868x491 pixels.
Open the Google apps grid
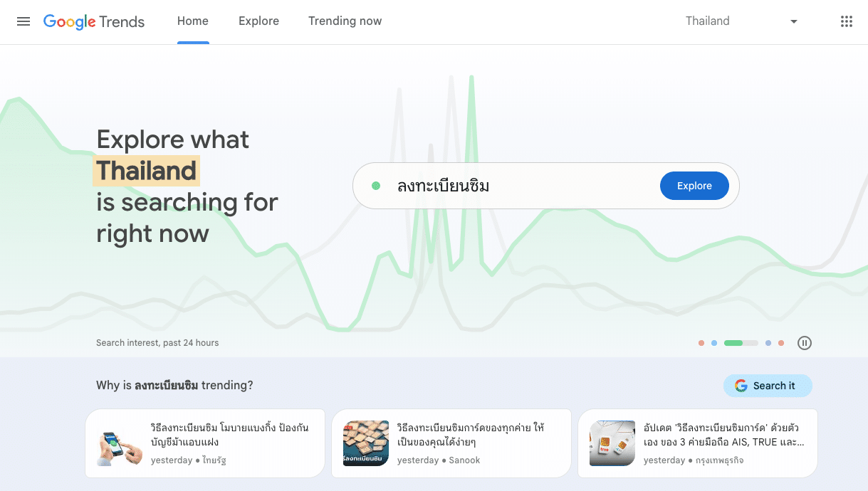pyautogui.click(x=846, y=21)
